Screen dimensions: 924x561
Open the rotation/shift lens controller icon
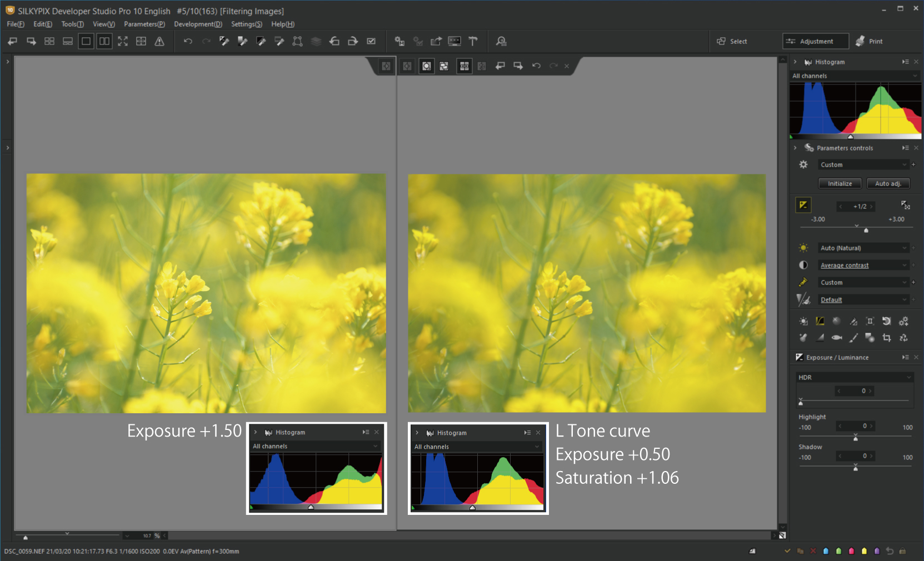(887, 321)
